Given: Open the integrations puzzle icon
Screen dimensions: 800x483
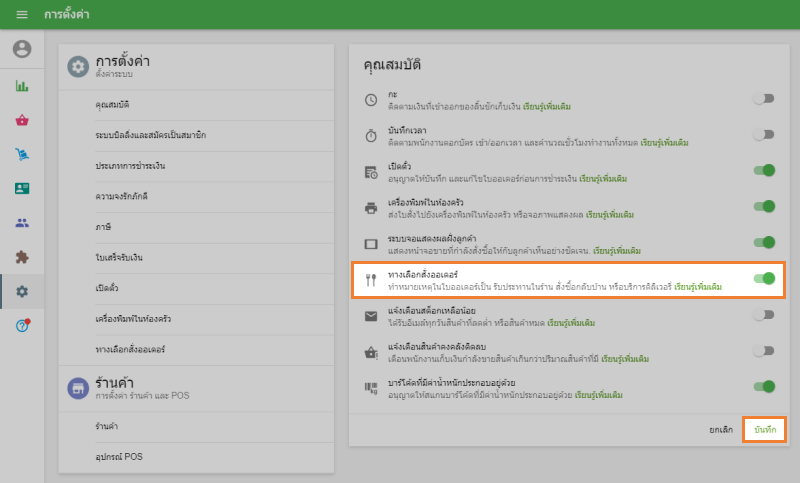Looking at the screenshot, I should 22,257.
